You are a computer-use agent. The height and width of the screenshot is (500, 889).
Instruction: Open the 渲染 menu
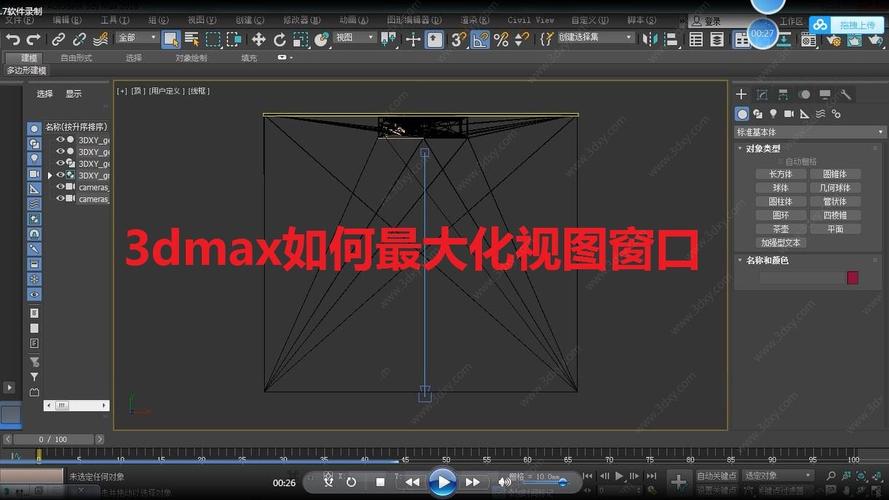(469, 20)
